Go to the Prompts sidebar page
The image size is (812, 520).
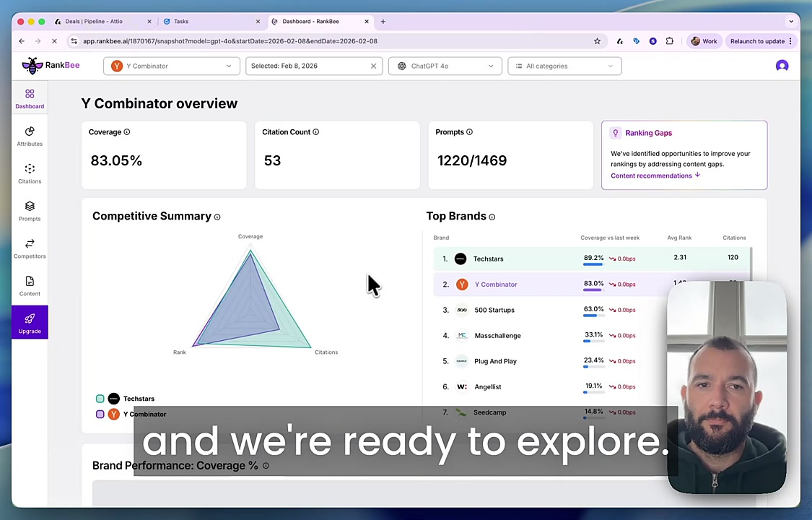click(30, 211)
